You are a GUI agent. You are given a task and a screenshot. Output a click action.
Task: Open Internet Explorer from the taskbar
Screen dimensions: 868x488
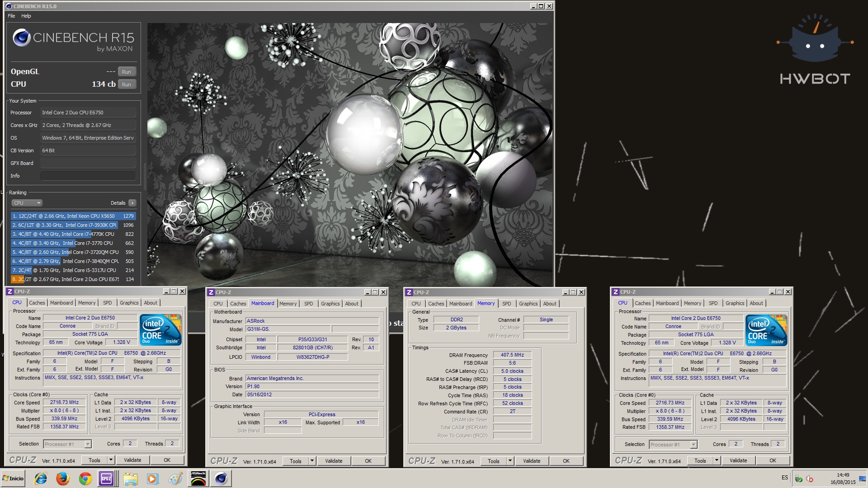pos(41,479)
